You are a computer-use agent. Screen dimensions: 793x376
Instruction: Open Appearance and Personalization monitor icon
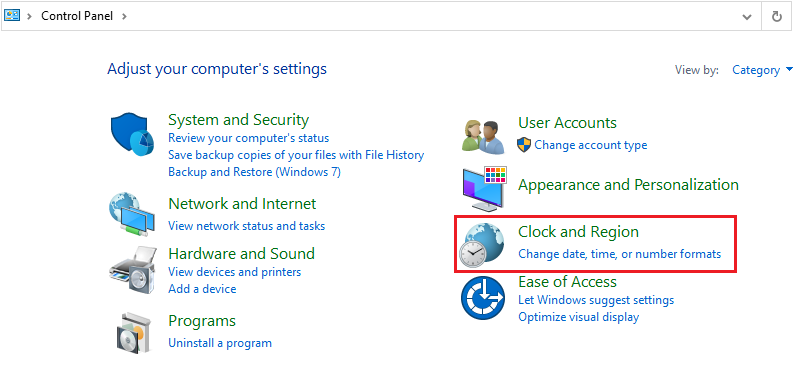(x=484, y=189)
